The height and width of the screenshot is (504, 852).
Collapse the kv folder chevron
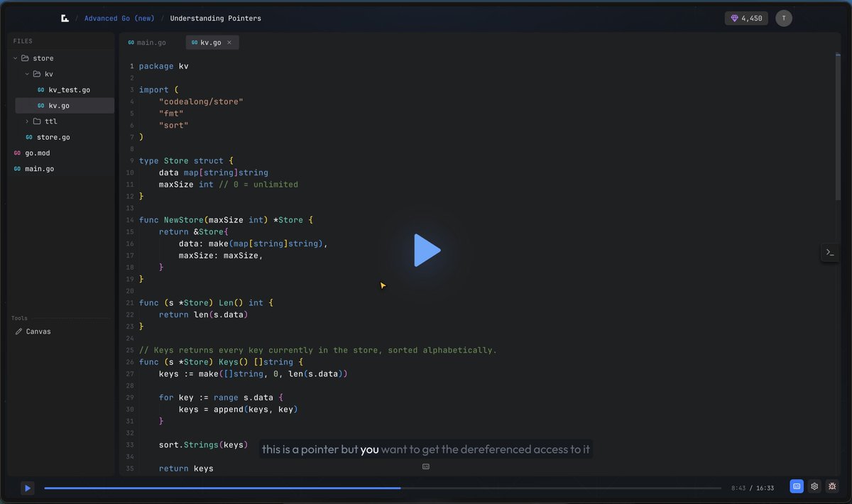(x=27, y=74)
